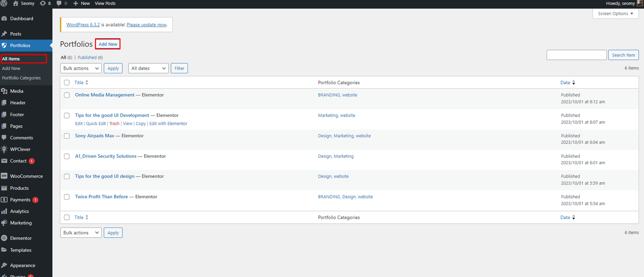This screenshot has width=644, height=277.
Task: Click the Posts pin icon
Action: pyautogui.click(x=4, y=34)
